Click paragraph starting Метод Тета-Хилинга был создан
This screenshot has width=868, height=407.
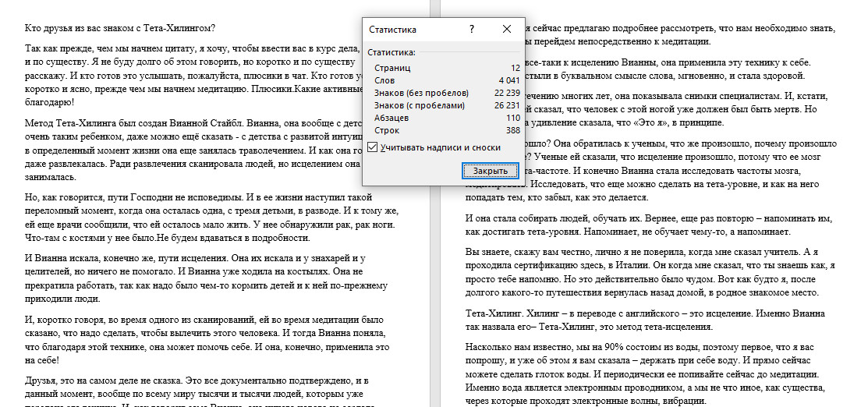click(x=193, y=150)
